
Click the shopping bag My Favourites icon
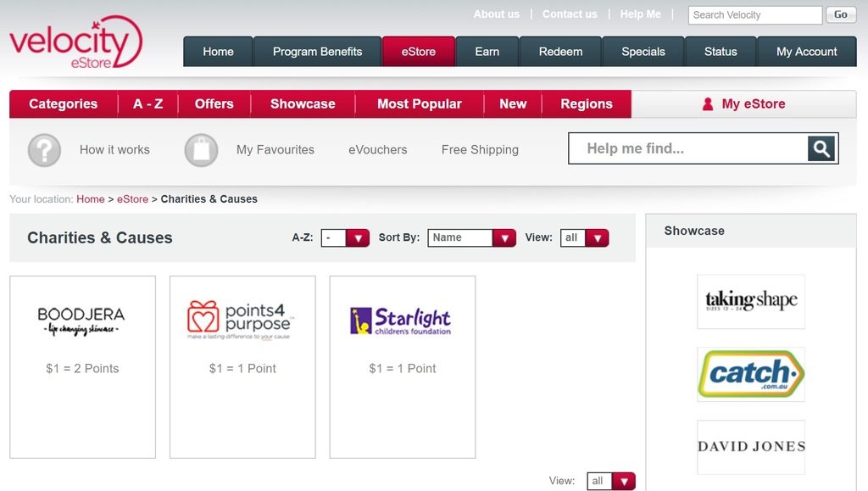[201, 150]
